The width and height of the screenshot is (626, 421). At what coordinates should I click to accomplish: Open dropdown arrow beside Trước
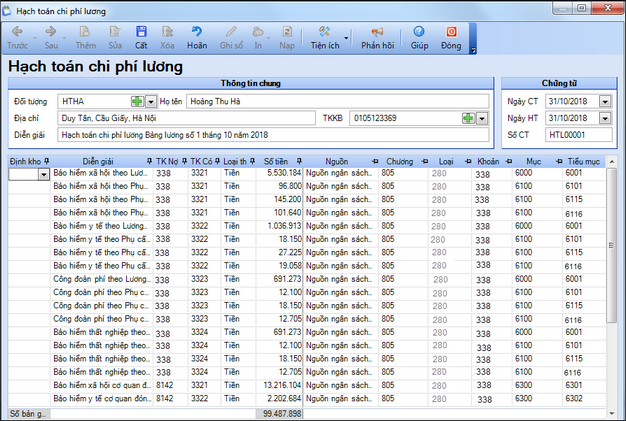(x=35, y=38)
